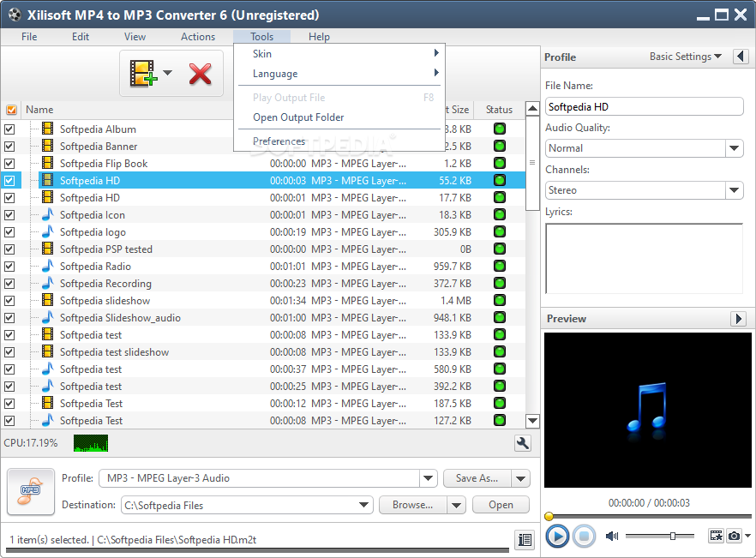Open the Add File dropdown arrow
This screenshot has width=756, height=558.
[167, 73]
